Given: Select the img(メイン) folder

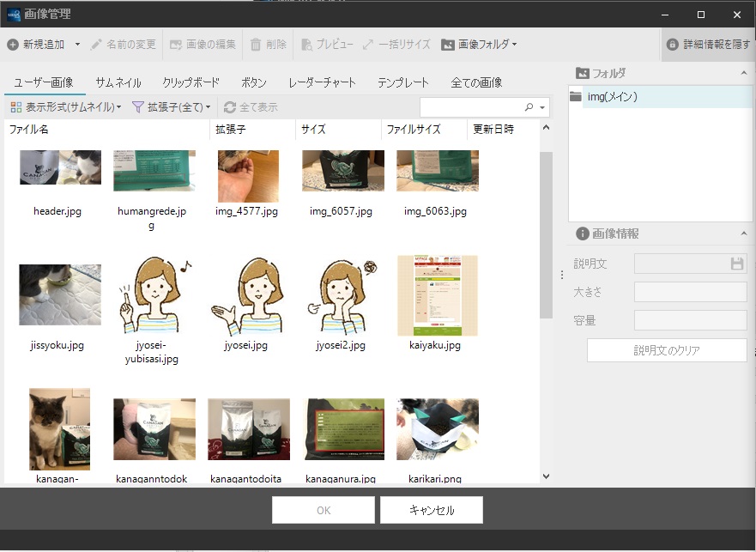Looking at the screenshot, I should tap(661, 96).
